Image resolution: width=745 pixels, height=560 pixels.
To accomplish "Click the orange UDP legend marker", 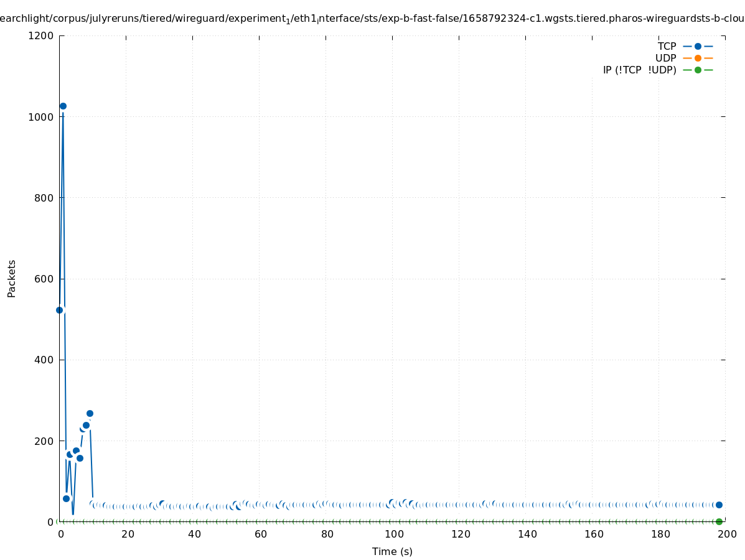I will tap(698, 58).
